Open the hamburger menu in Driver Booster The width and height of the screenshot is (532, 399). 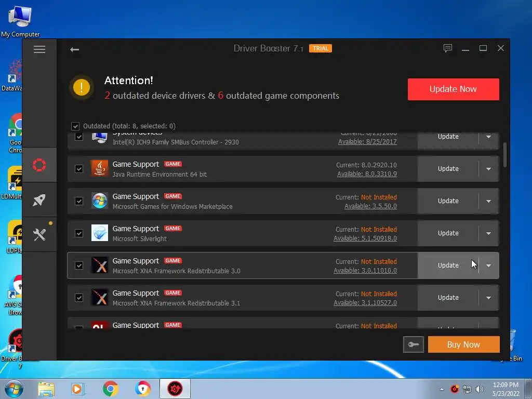coord(39,49)
